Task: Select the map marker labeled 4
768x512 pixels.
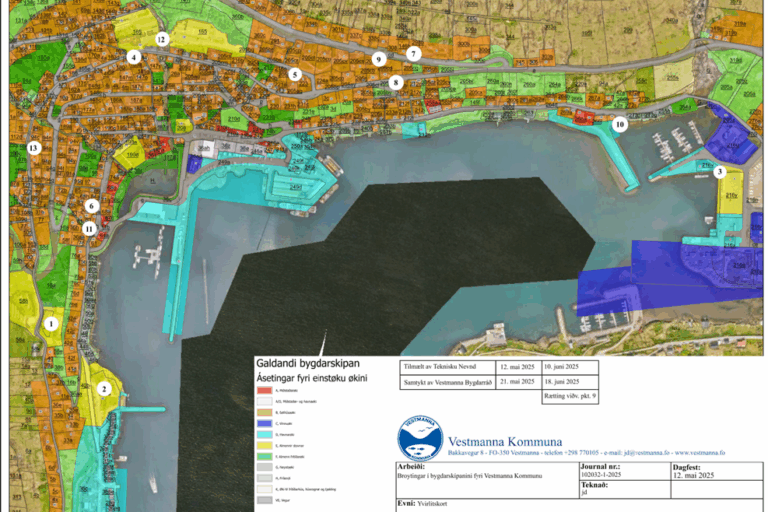Action: [x=133, y=57]
